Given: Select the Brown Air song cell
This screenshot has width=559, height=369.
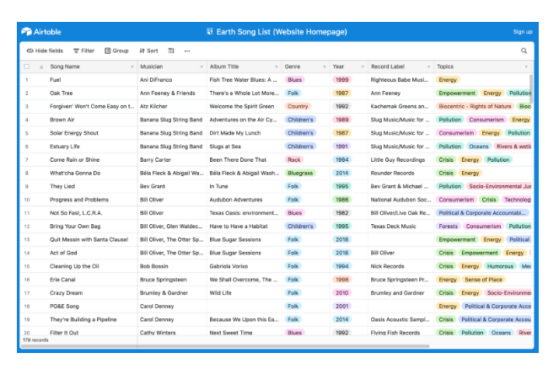Looking at the screenshot, I should tap(92, 120).
